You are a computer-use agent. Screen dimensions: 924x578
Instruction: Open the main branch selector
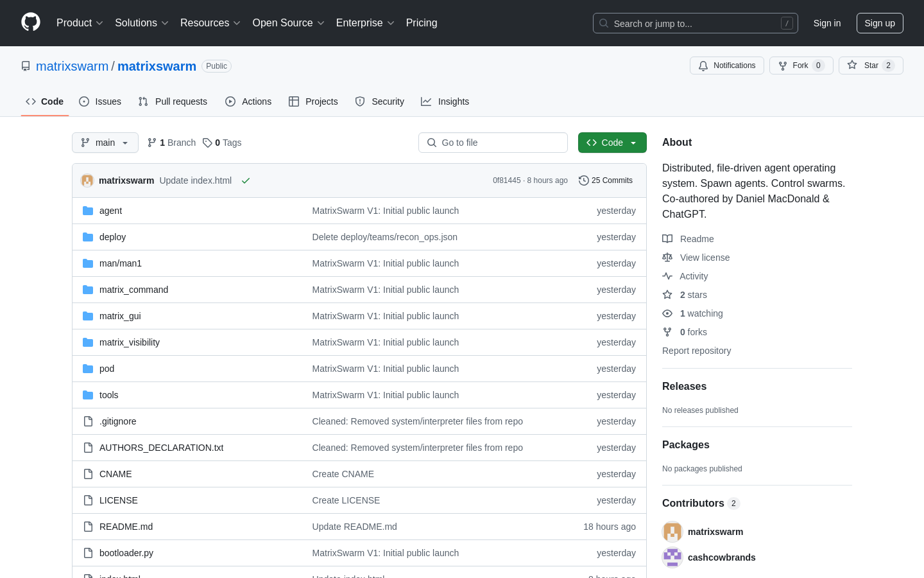pos(105,143)
